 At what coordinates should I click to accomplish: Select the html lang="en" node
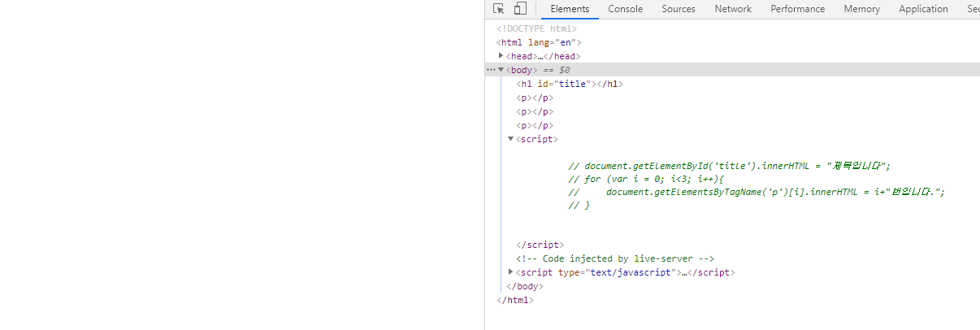click(x=539, y=42)
